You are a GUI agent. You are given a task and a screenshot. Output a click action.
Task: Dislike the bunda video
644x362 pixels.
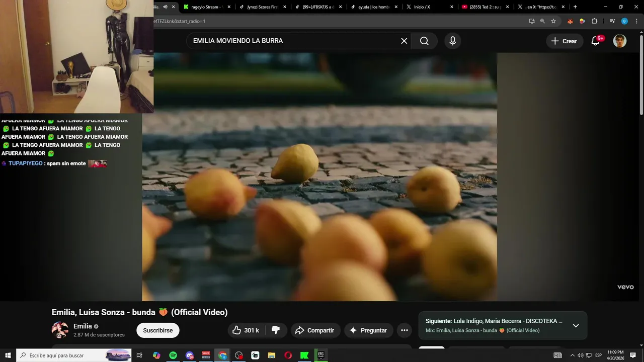(x=276, y=330)
